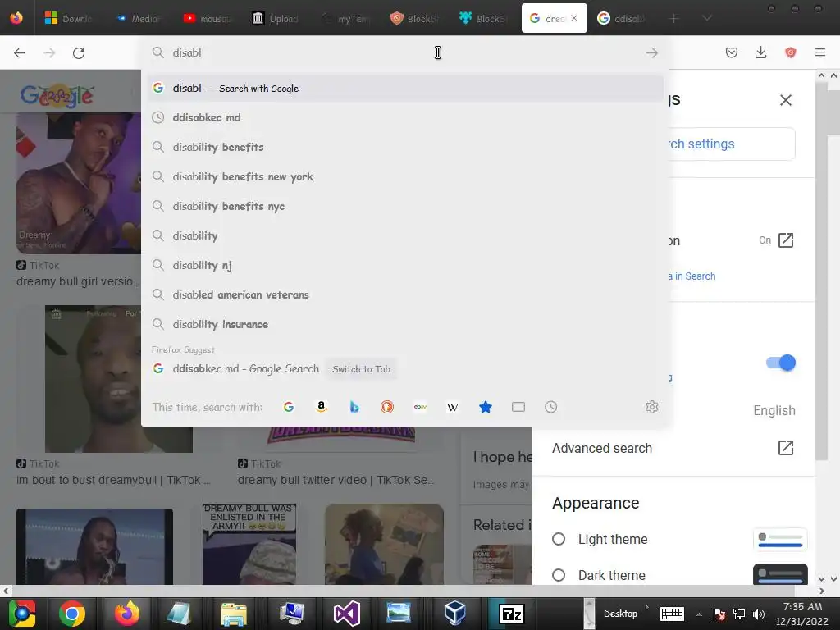
Task: Search bookmarks via the star icon
Action: point(486,407)
